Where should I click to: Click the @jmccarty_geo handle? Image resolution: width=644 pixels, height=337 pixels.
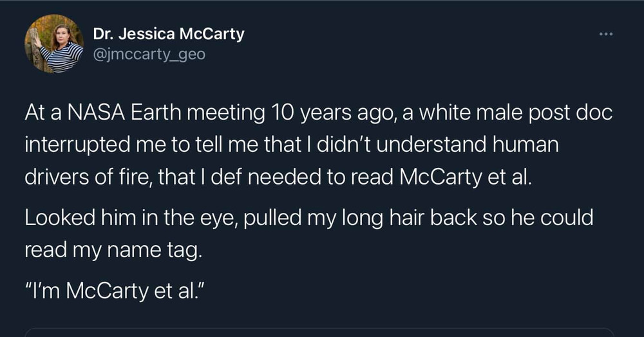149,55
